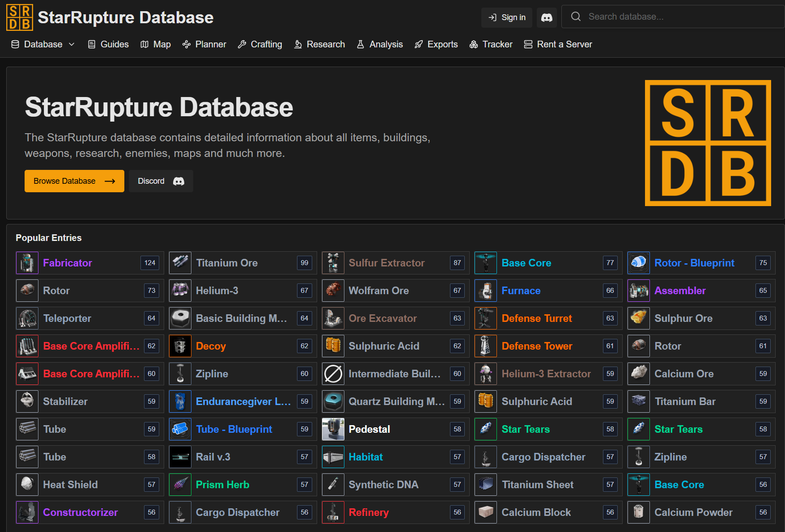Open the Refinery entry link

click(x=369, y=512)
